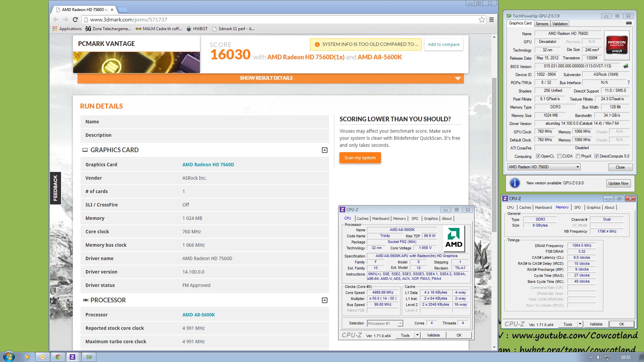Screen dimensions: 644x362
Task: Click the volume icon in the system tray
Action: tap(599, 357)
